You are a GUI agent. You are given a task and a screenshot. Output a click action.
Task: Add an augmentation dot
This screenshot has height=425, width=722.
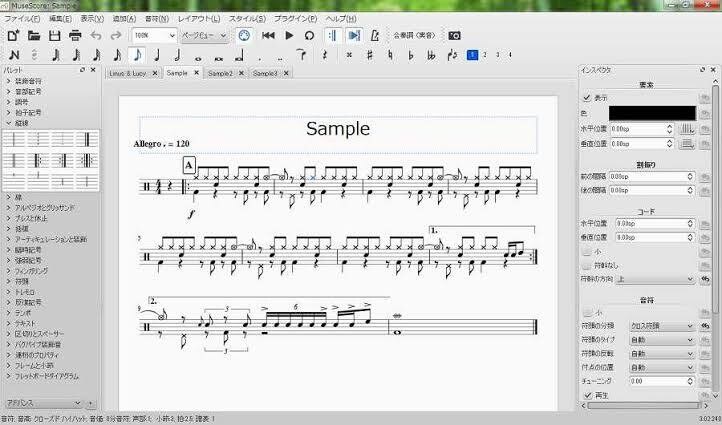click(x=260, y=58)
